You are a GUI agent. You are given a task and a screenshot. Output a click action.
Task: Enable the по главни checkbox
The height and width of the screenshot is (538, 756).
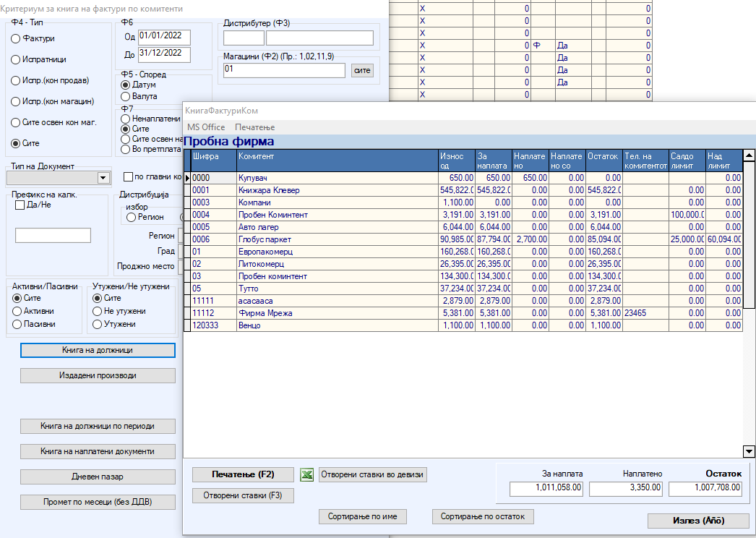coord(128,177)
